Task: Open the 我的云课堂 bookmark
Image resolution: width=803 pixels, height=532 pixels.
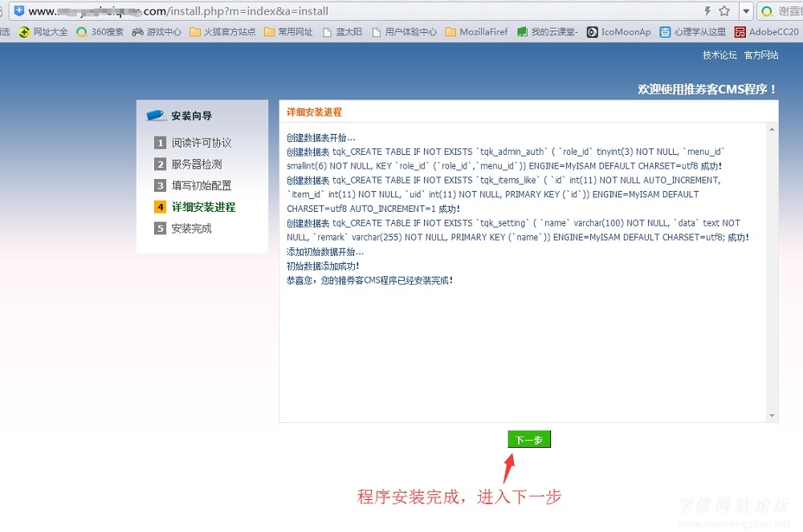Action: point(547,32)
